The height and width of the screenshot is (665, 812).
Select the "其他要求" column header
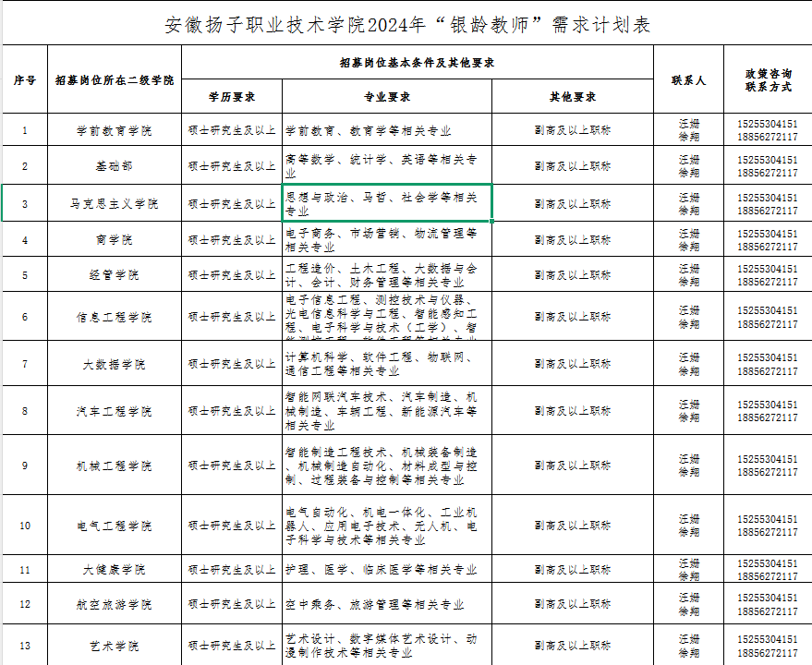click(x=573, y=97)
